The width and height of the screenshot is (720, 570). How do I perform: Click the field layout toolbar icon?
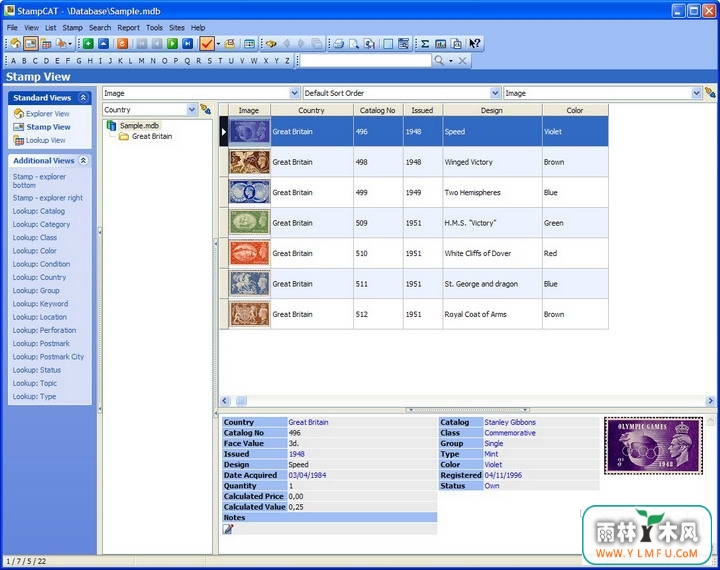point(249,44)
